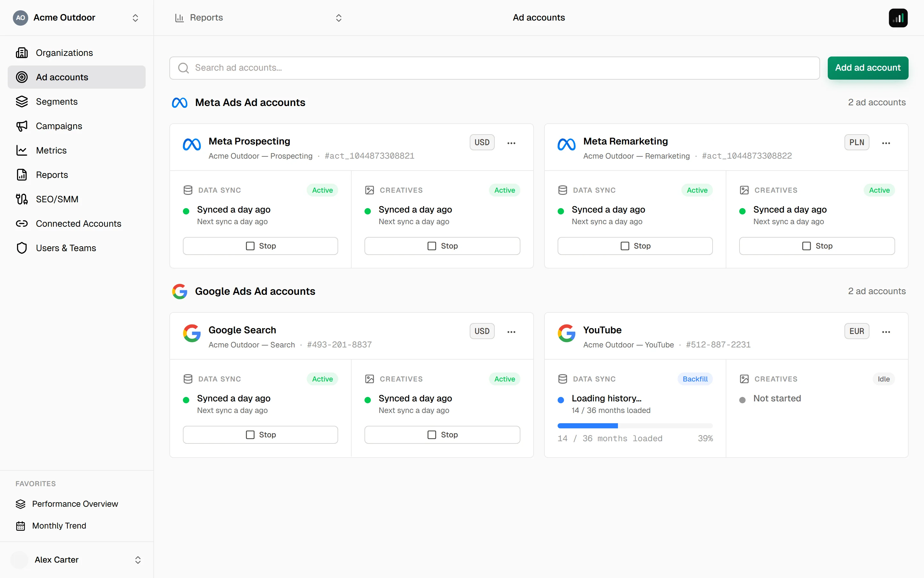Click the search magnifier icon
The width and height of the screenshot is (924, 578).
[184, 68]
